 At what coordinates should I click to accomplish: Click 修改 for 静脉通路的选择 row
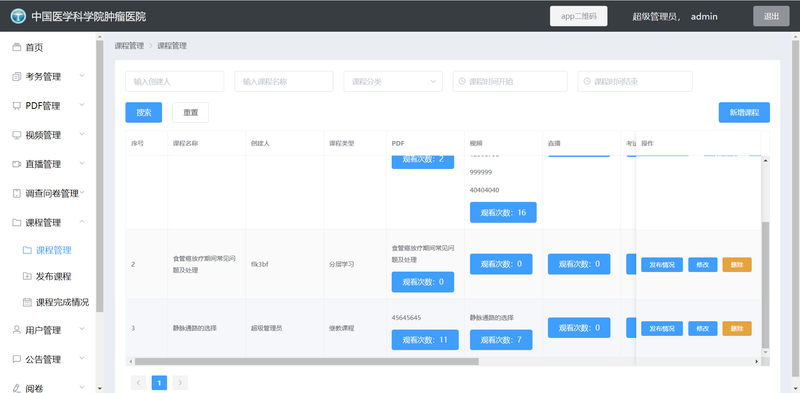click(x=703, y=329)
